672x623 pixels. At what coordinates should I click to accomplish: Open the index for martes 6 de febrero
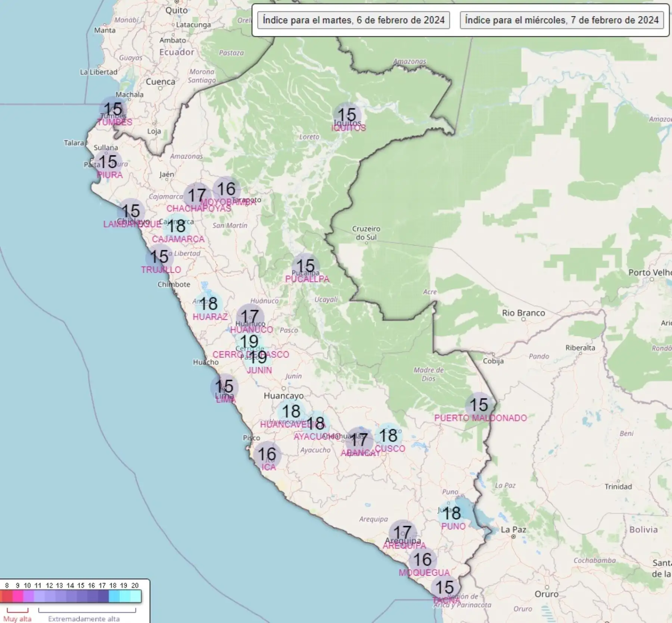pos(354,20)
